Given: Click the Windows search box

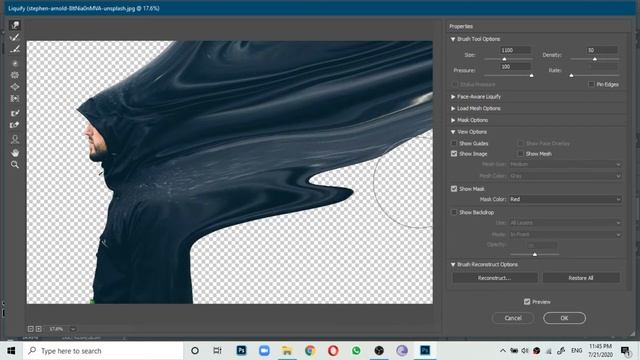Looking at the screenshot, I should [x=103, y=351].
